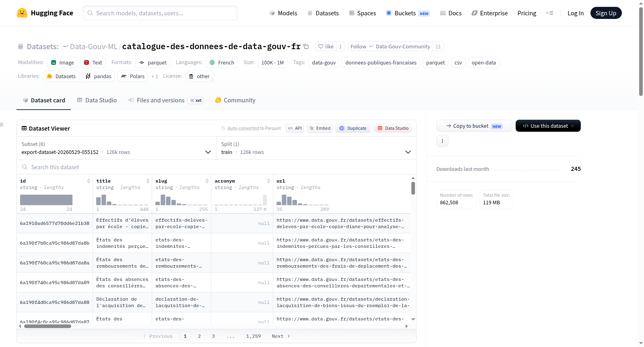Open the Hugging Face home logo
This screenshot has height=347, width=644.
[45, 13]
